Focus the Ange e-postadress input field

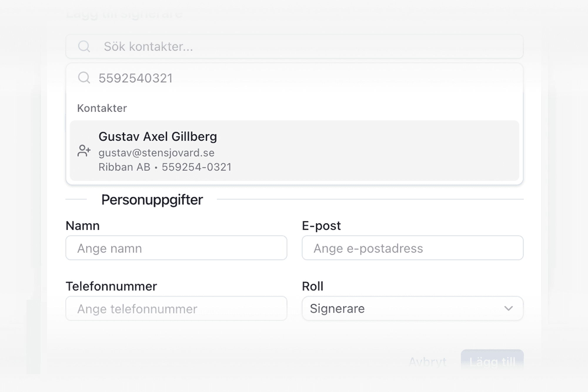tap(412, 248)
